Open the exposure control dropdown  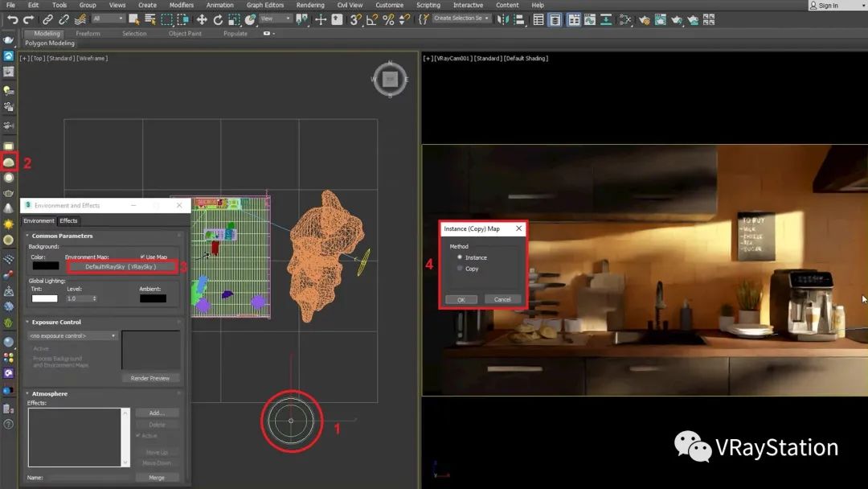pos(72,335)
